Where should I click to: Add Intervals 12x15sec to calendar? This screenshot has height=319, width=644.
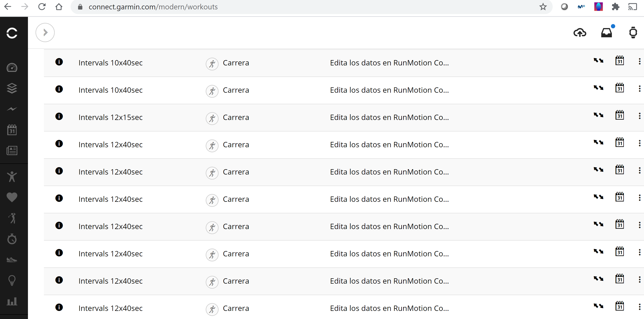(619, 115)
